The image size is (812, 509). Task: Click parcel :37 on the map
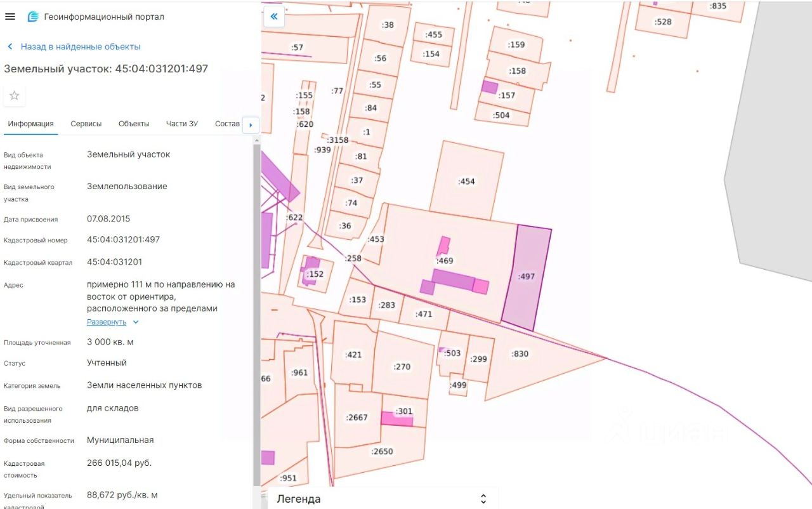pyautogui.click(x=357, y=180)
